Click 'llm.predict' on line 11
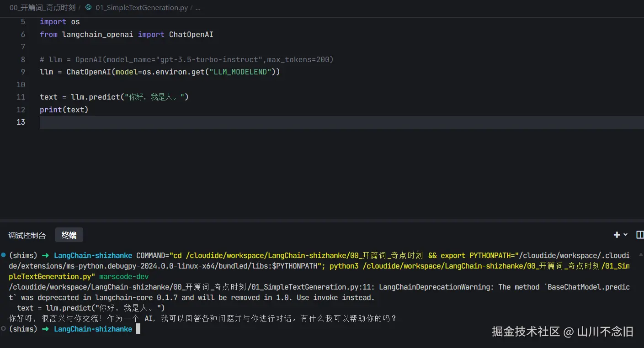The width and height of the screenshot is (644, 348). pyautogui.click(x=96, y=97)
